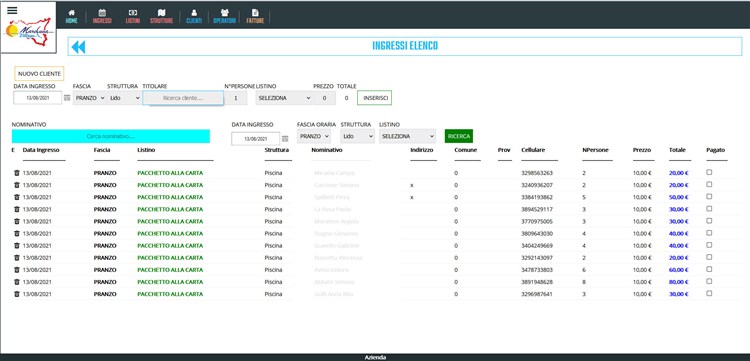Image resolution: width=750 pixels, height=361 pixels.
Task: Expand the Struttura search dropdown
Action: 358,136
